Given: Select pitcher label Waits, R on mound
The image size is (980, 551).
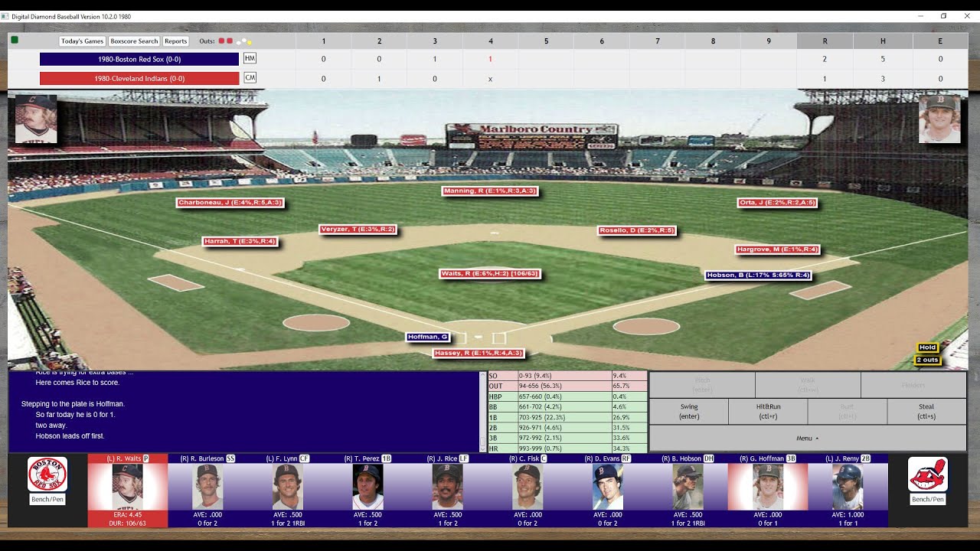Looking at the screenshot, I should 490,273.
